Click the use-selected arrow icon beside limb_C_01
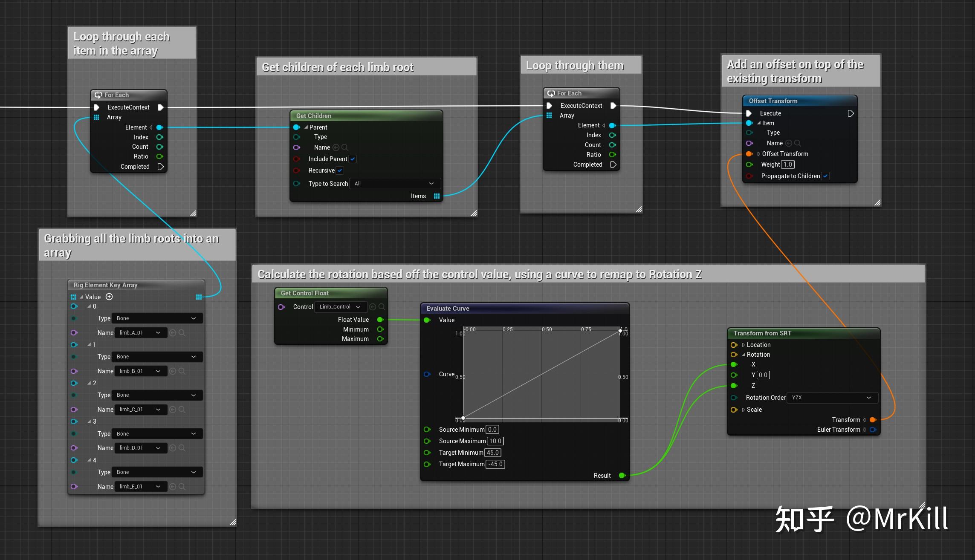Screen dimensions: 975x560 173,410
